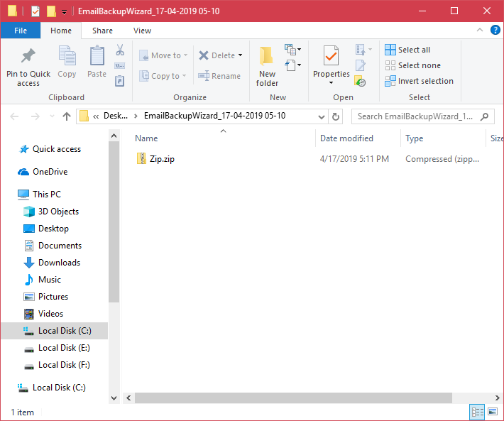
Task: Click the Desk... breadcrumb segment
Action: click(116, 116)
